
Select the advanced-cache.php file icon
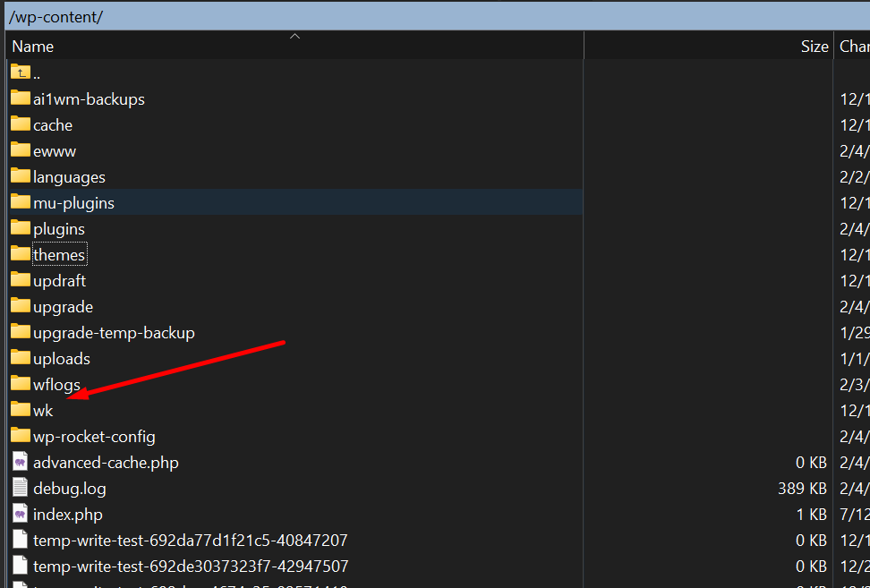[x=21, y=463]
